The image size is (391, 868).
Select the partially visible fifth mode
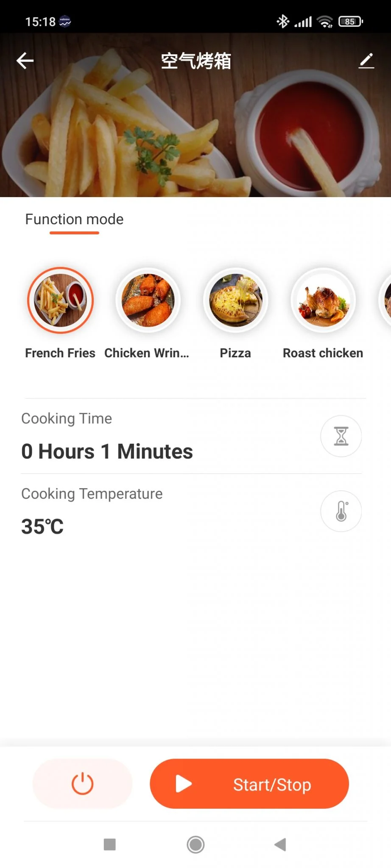(x=385, y=300)
